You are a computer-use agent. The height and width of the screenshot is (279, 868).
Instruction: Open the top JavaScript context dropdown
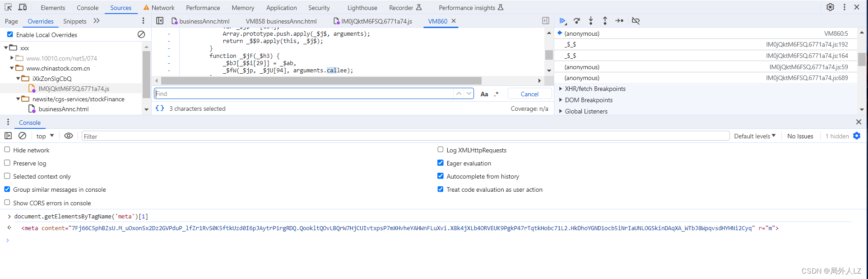(x=45, y=136)
